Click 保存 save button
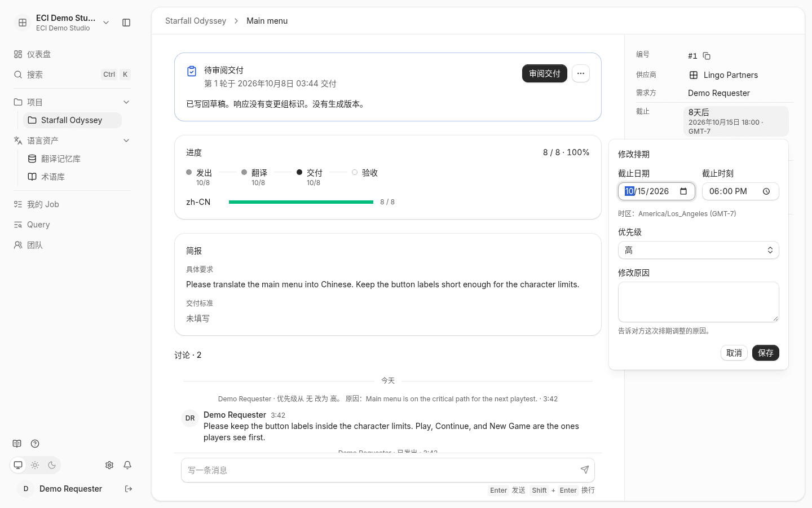Image resolution: width=812 pixels, height=508 pixels. click(x=766, y=353)
